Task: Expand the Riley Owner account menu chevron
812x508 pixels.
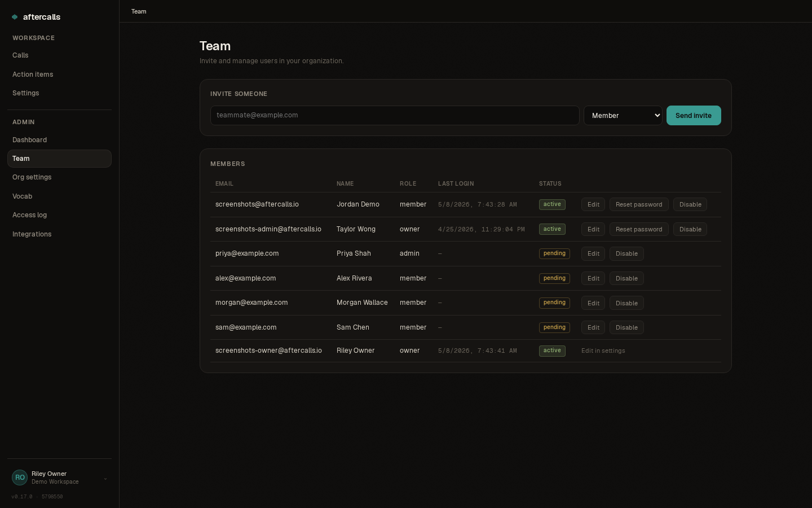Action: click(x=105, y=479)
